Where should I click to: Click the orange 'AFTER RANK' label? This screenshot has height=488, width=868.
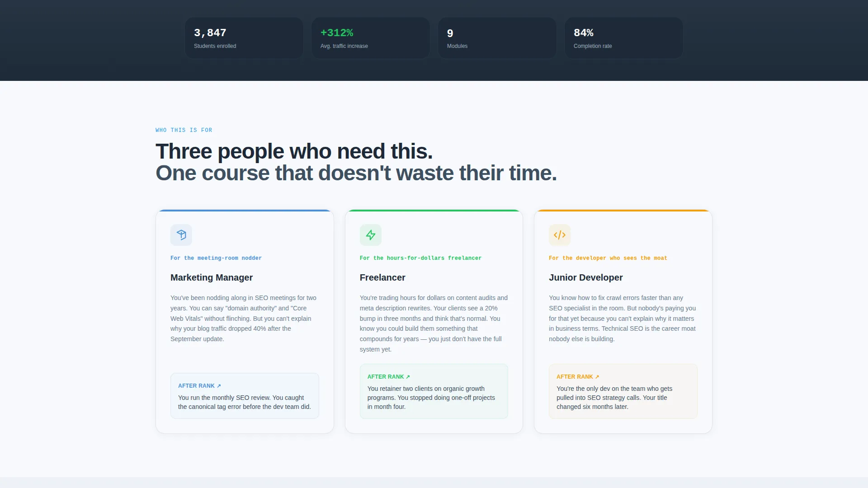click(575, 377)
